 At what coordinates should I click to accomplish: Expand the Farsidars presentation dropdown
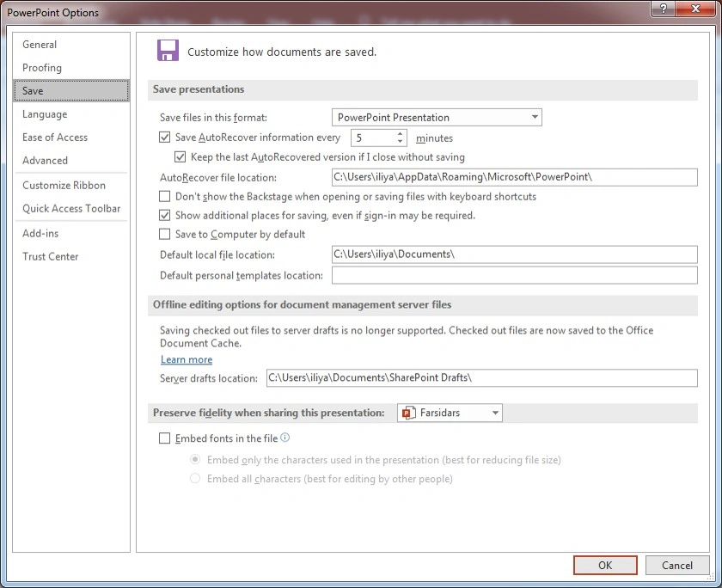pos(450,413)
